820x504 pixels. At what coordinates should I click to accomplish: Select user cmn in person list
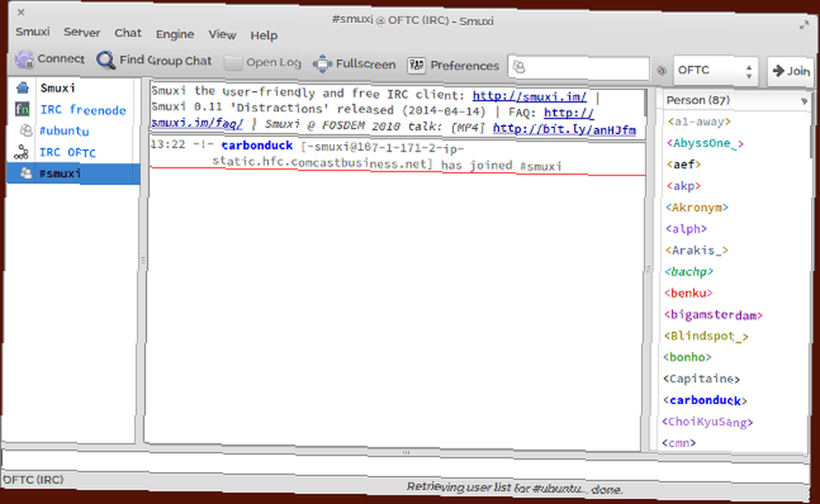(679, 443)
